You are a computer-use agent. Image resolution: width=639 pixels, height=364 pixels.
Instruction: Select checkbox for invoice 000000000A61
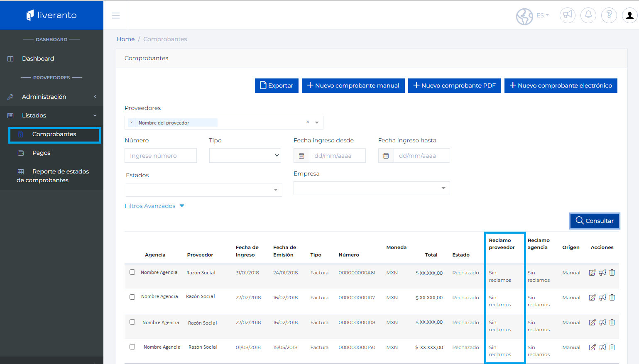[x=132, y=272]
